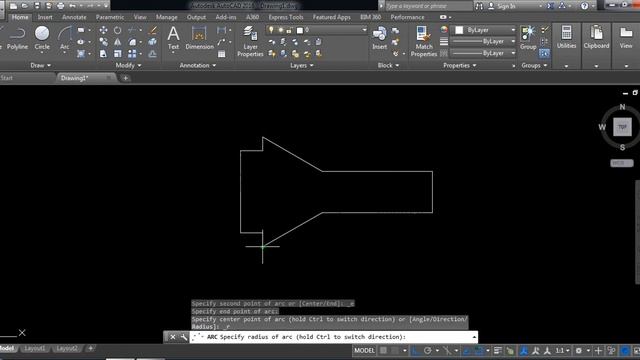Click the print icon in quick access toolbar
The width and height of the screenshot is (640, 360).
(x=60, y=6)
